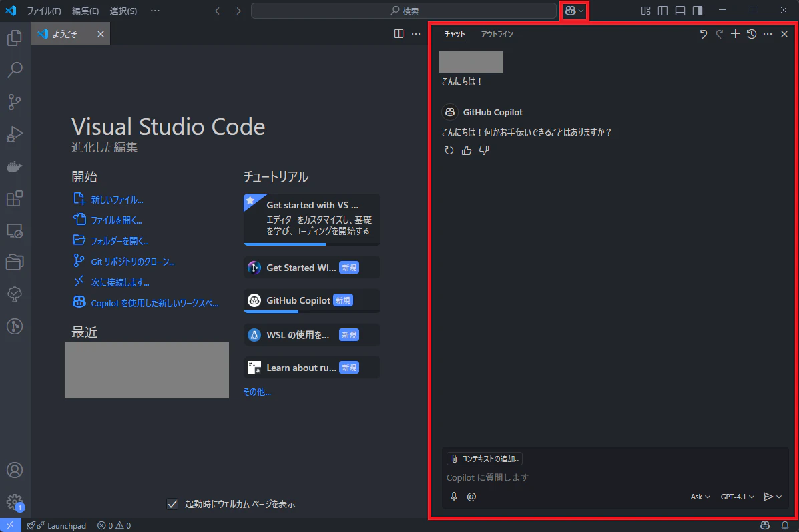The width and height of the screenshot is (799, 532).
Task: Close the ようこそ tab
Action: point(101,34)
